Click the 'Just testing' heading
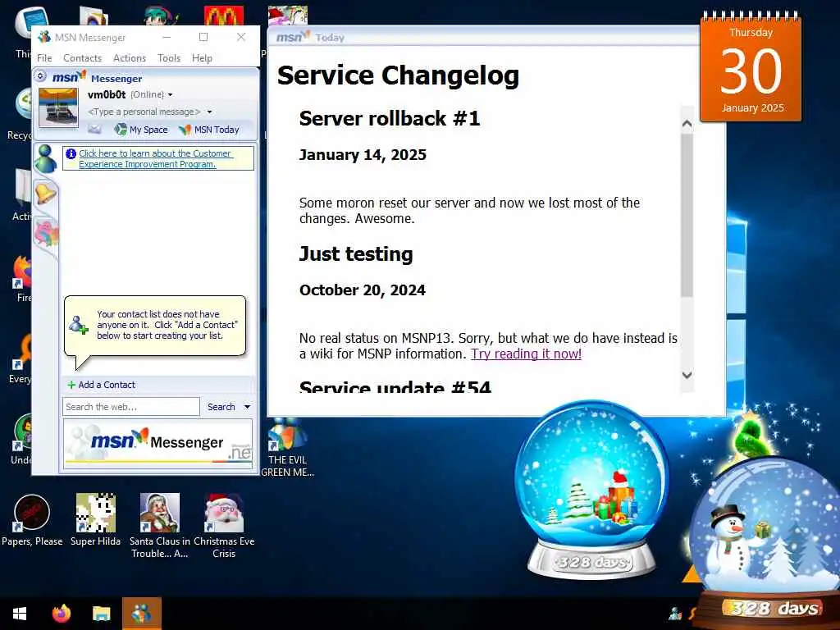840x630 pixels. pos(356,254)
